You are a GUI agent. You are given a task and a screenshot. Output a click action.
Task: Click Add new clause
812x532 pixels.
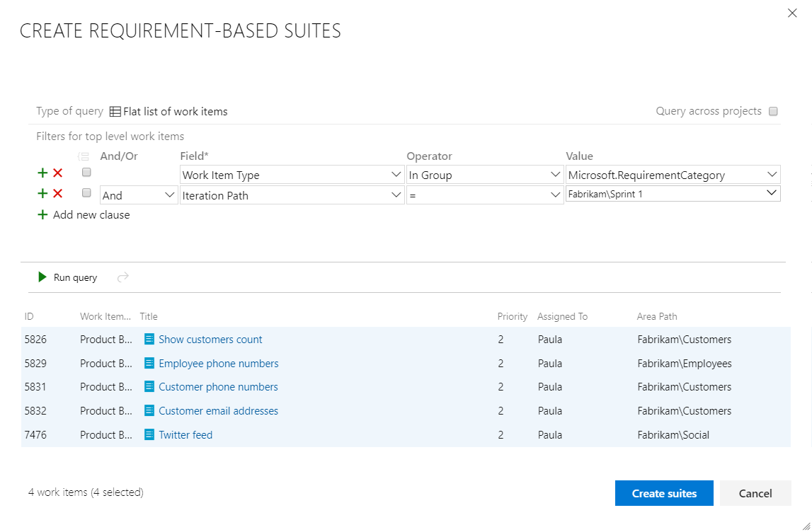pos(84,215)
